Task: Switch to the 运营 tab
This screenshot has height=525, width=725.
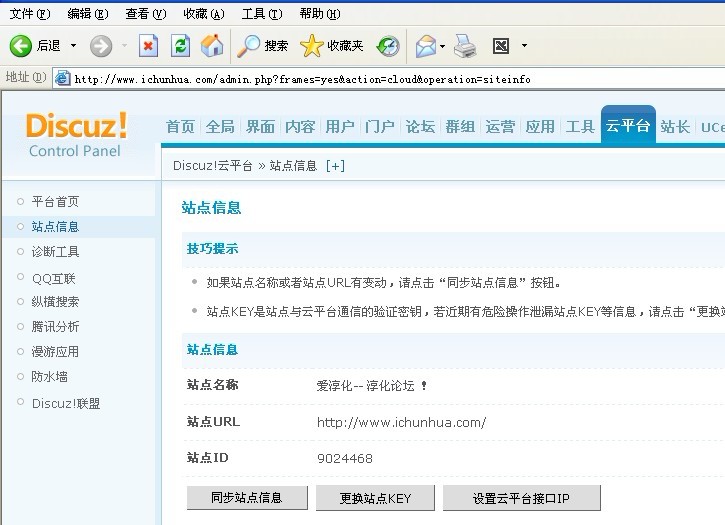Action: pyautogui.click(x=500, y=126)
